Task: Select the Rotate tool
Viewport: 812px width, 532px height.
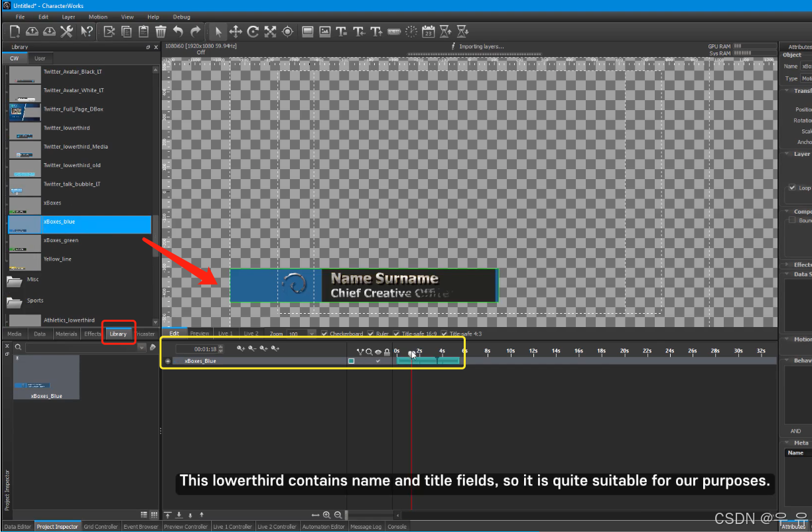Action: click(253, 31)
